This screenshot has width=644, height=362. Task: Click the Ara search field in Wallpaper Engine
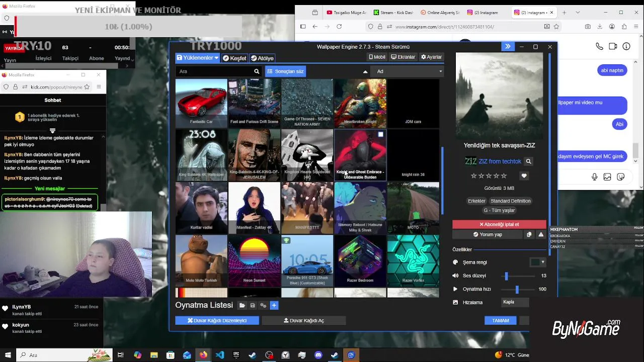pos(214,71)
